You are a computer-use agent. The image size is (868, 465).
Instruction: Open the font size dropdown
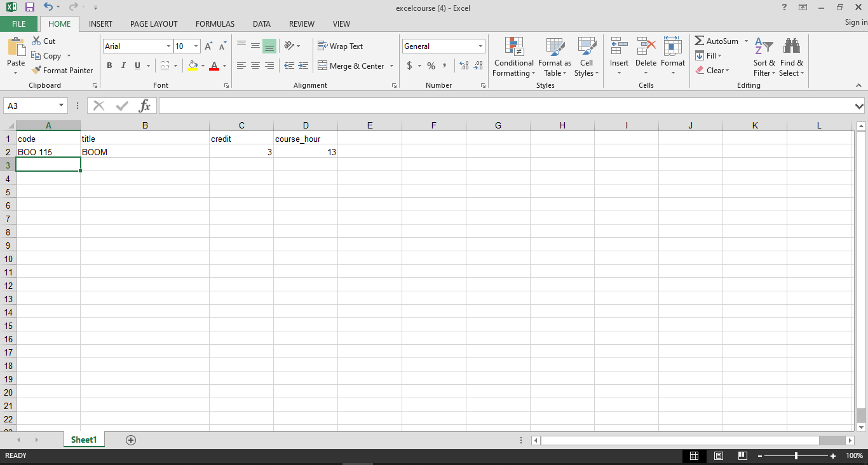[x=196, y=46]
